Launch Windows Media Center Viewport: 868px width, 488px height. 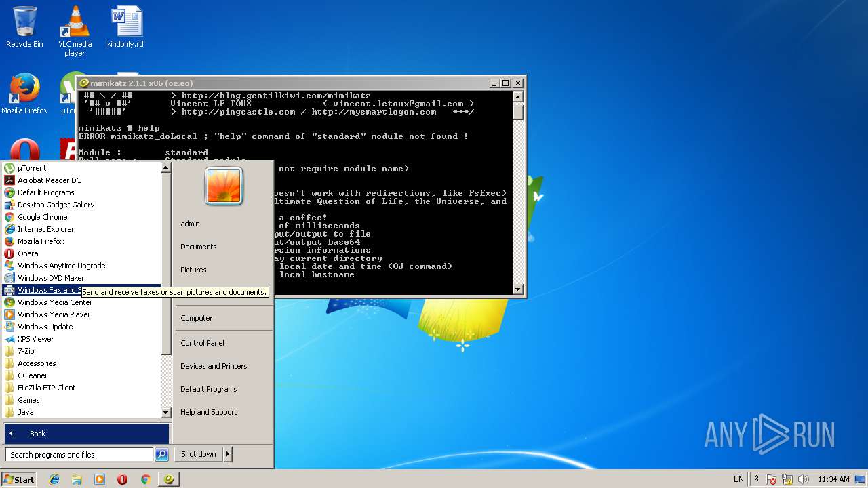pos(81,302)
